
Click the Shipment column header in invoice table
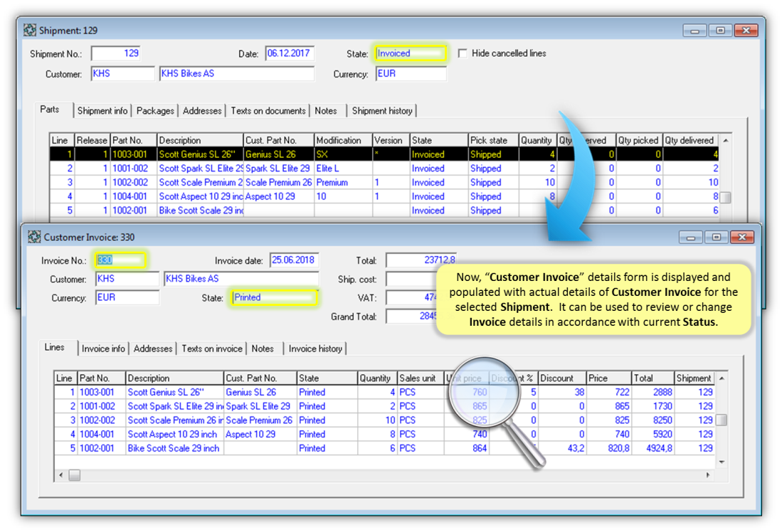click(694, 378)
